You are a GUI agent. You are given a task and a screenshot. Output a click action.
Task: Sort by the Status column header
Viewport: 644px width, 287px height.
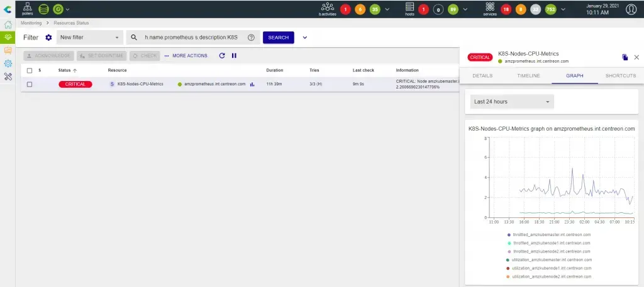pyautogui.click(x=67, y=70)
